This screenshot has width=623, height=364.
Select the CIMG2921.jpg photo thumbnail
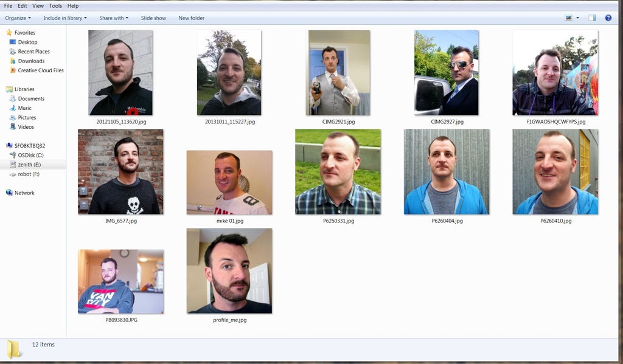(x=338, y=73)
